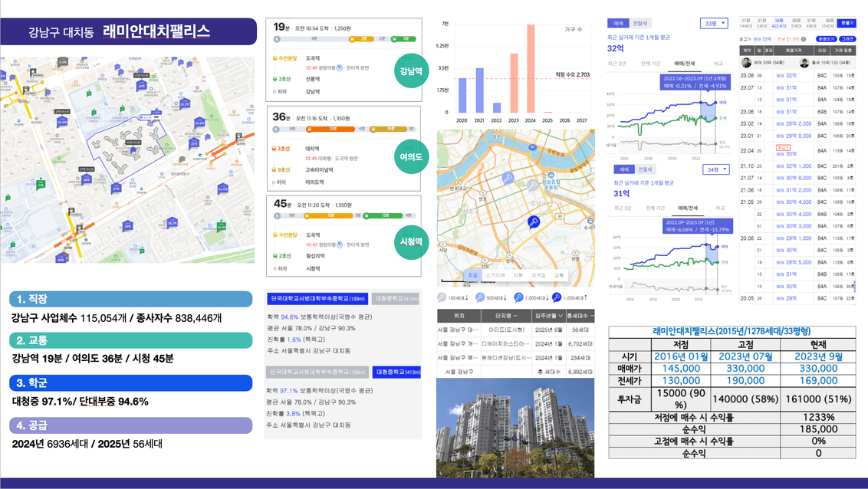Viewport: 868px width, 489px height.
Task: Click the 그래프 pill button
Action: [847, 39]
